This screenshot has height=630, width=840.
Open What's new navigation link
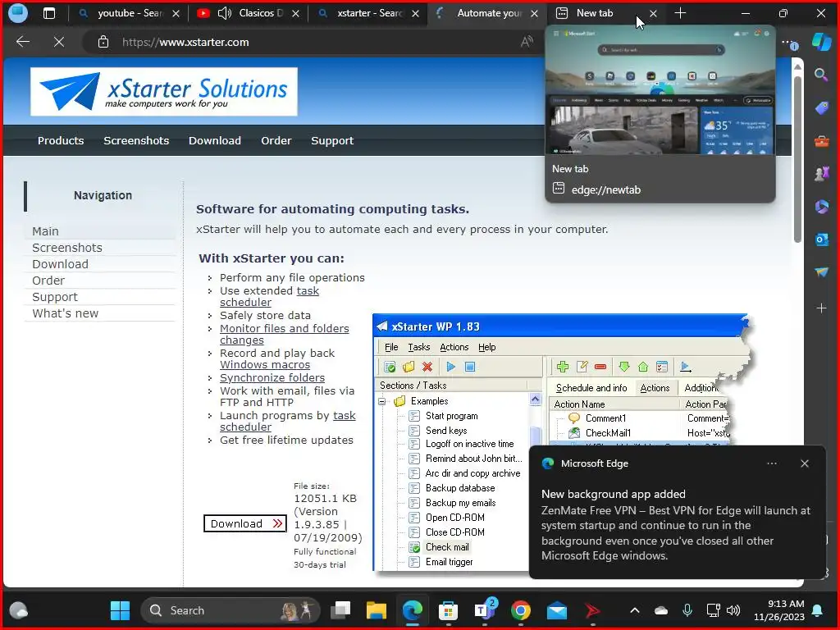coord(66,313)
